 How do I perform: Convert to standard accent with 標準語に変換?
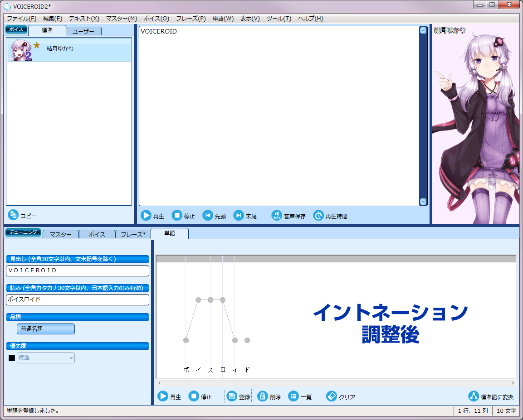tap(491, 396)
